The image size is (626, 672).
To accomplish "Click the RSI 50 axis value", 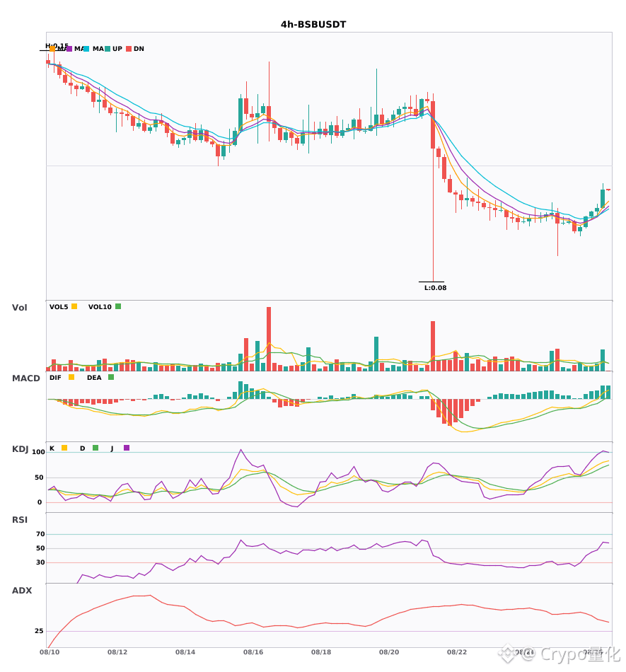I will click(40, 548).
